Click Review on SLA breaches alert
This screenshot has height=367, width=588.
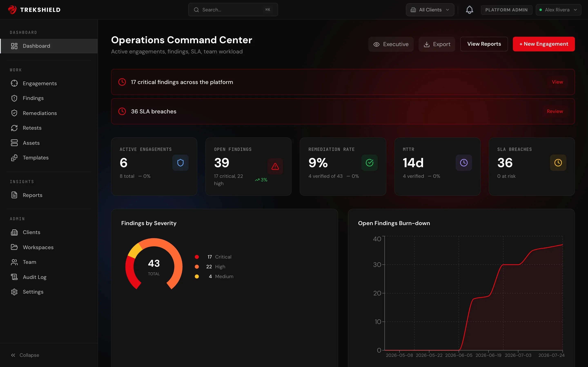click(x=555, y=111)
